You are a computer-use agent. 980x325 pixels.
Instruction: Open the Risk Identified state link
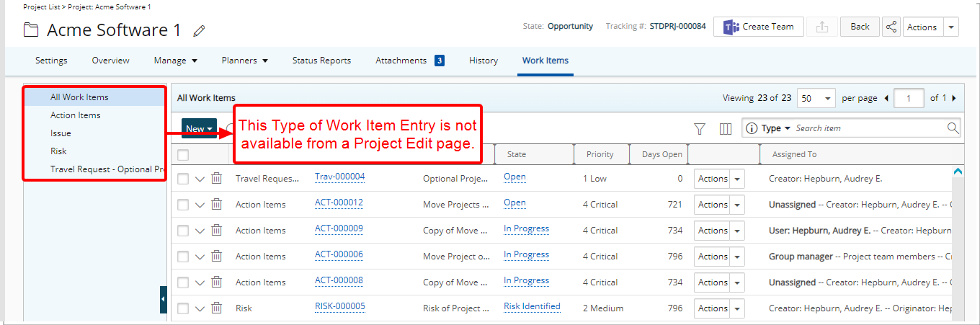tap(532, 306)
